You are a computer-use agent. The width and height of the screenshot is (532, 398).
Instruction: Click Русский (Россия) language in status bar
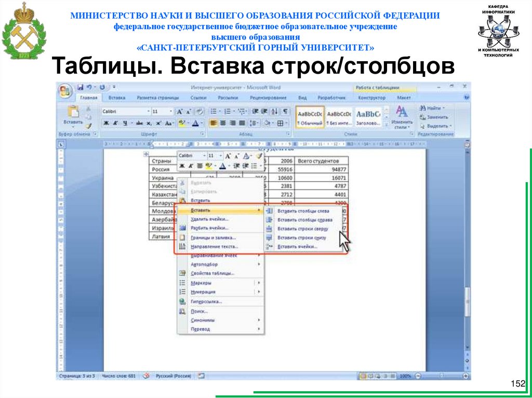click(x=173, y=376)
